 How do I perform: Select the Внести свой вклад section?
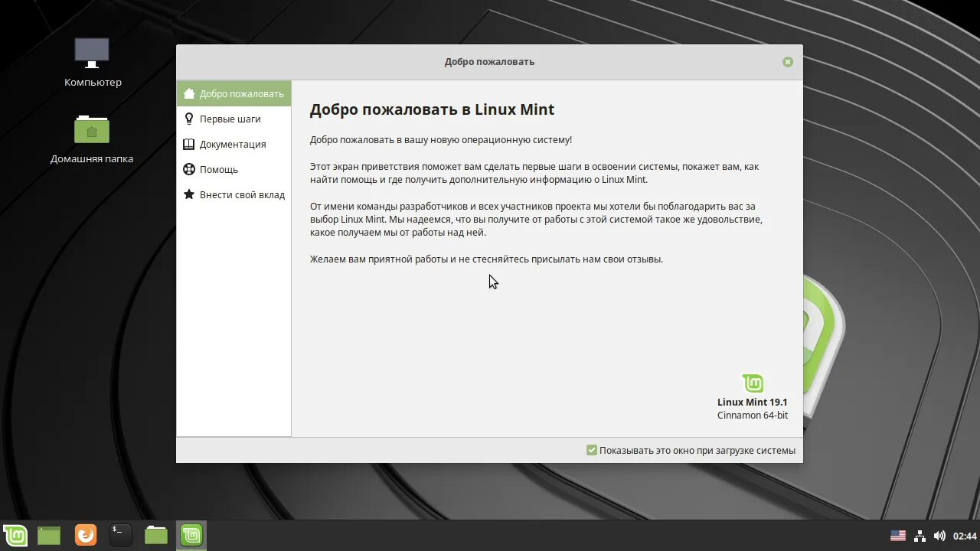coord(234,194)
